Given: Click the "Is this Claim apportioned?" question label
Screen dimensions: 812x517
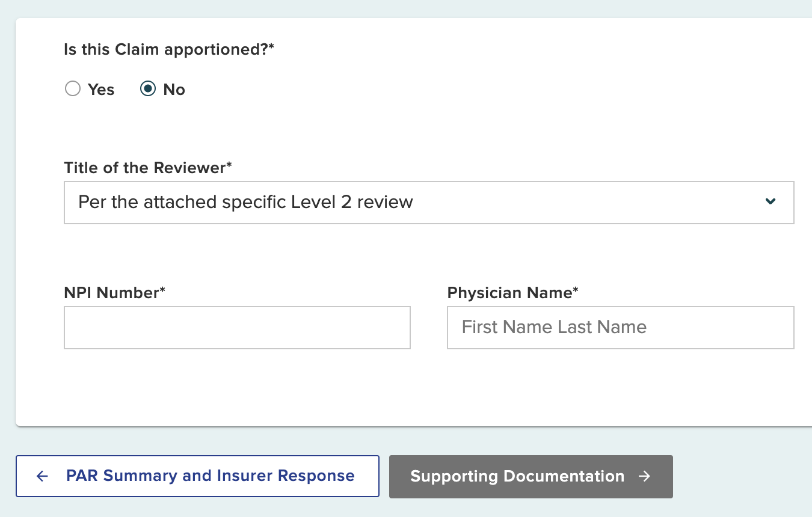Looking at the screenshot, I should [168, 49].
